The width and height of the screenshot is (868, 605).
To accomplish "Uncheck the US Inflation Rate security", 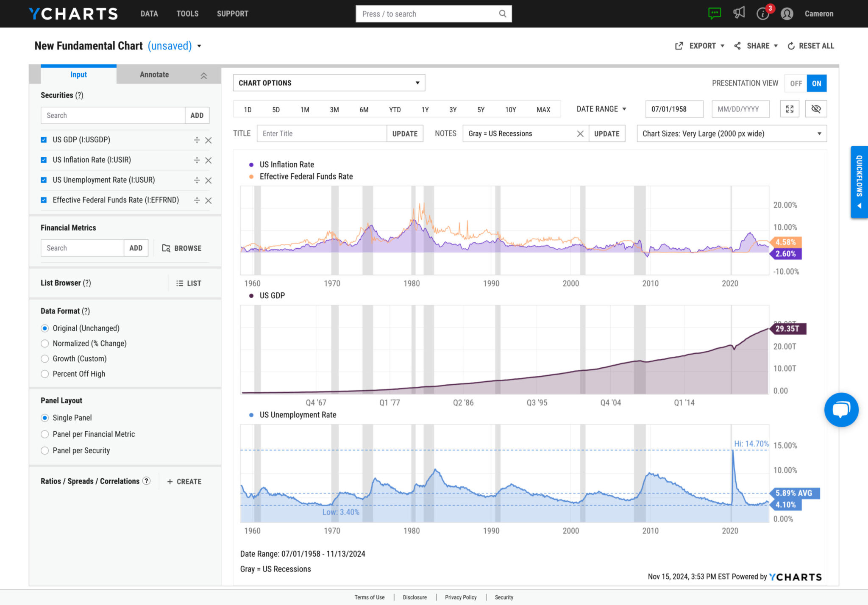I will (44, 160).
